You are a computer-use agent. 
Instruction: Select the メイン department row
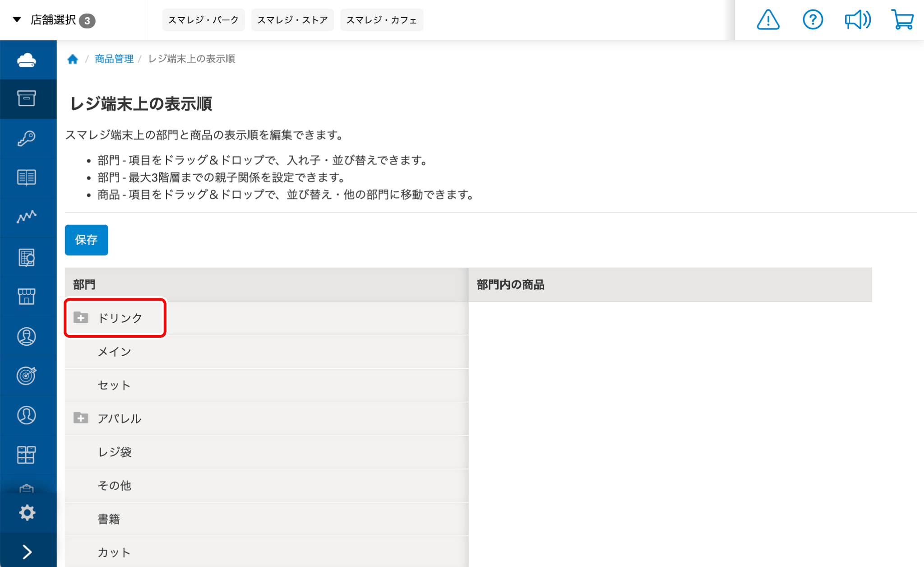(115, 352)
